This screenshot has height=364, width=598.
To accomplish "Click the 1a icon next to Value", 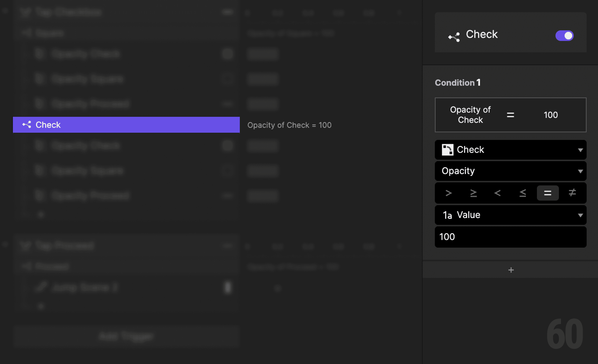I will [447, 215].
